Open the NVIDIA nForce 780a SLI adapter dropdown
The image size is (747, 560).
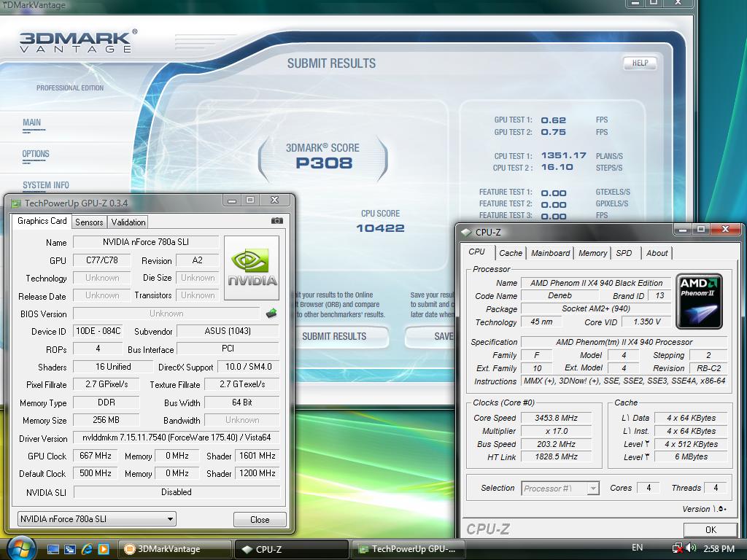(x=97, y=519)
